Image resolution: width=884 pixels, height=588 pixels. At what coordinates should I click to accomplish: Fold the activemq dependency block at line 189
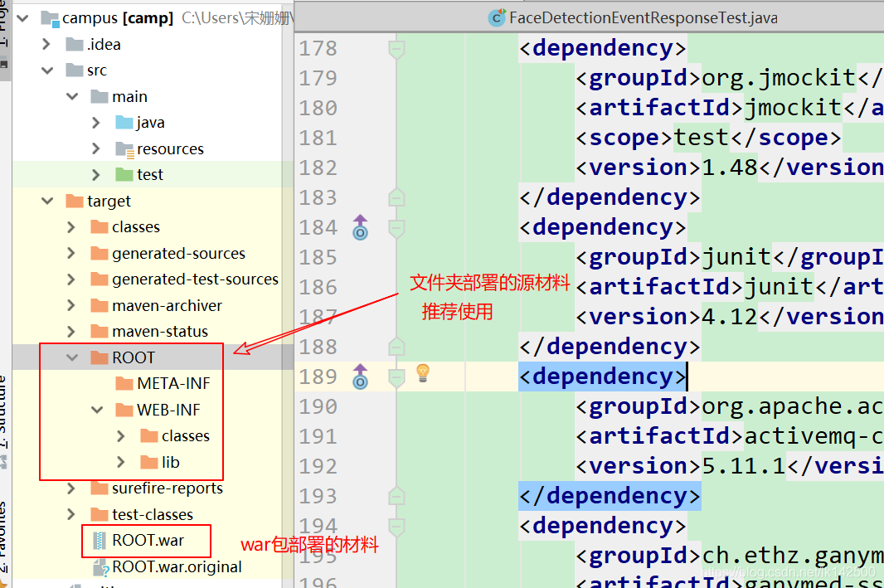396,377
